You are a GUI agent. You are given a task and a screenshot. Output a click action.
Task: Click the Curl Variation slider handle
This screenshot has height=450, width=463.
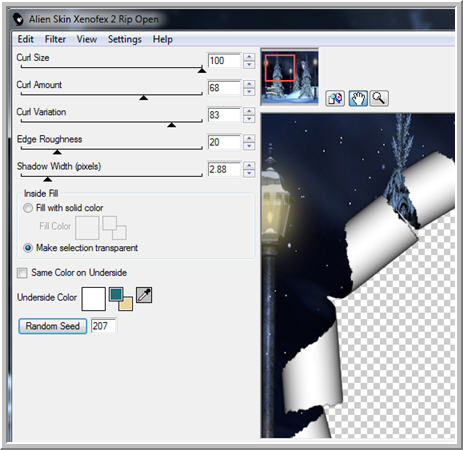171,125
